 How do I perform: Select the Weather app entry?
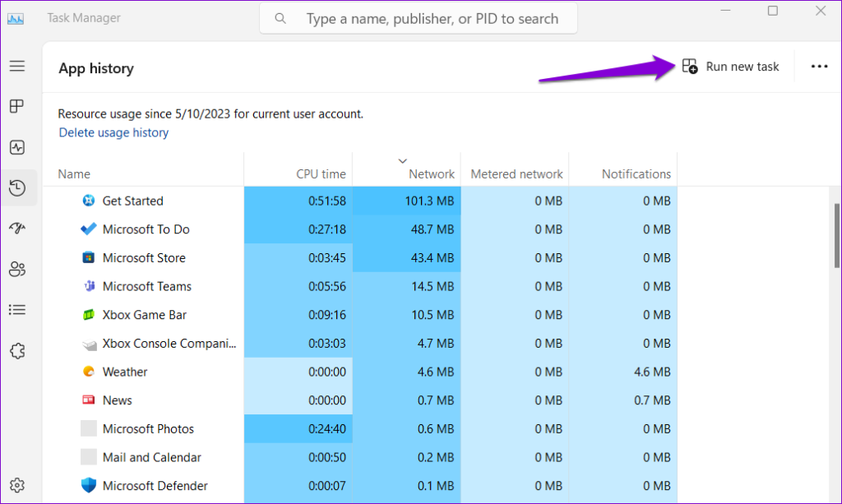click(x=125, y=372)
